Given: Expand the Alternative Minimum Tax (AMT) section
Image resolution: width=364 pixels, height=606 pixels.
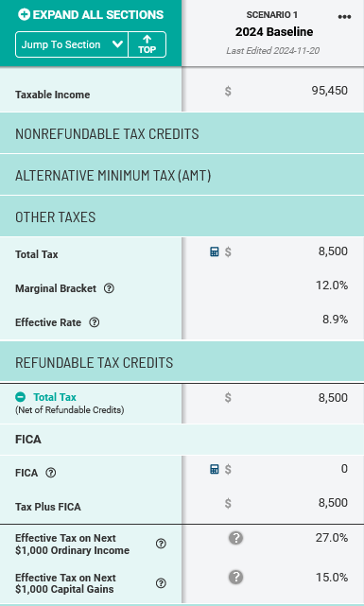Looking at the screenshot, I should point(182,176).
